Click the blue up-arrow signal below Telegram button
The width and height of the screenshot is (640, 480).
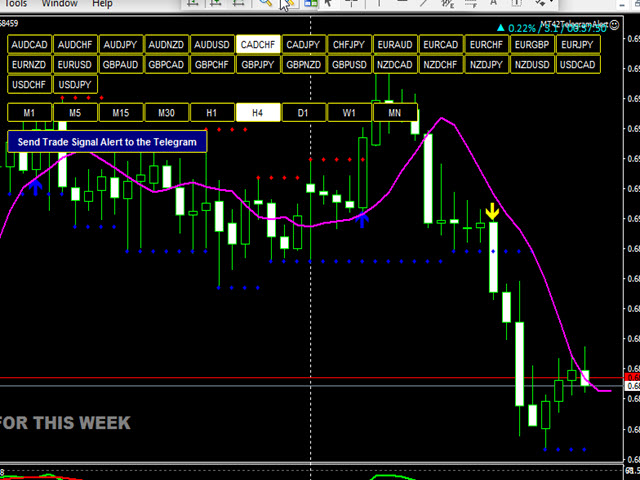36,187
